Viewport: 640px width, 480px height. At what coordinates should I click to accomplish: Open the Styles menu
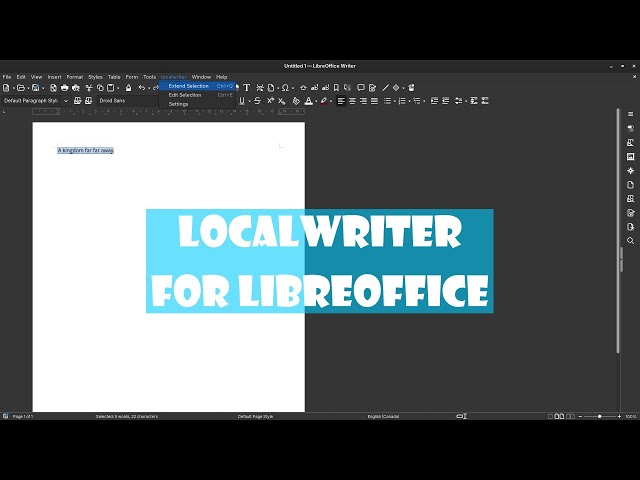pos(95,77)
